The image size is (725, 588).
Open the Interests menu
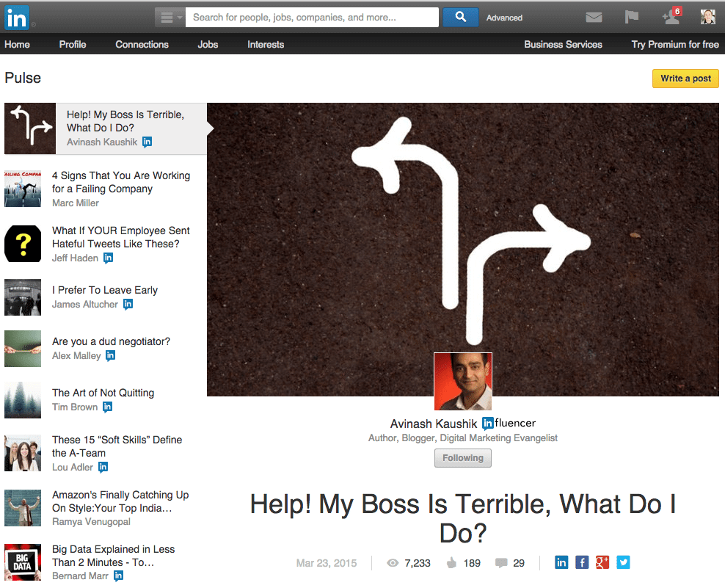click(x=266, y=45)
